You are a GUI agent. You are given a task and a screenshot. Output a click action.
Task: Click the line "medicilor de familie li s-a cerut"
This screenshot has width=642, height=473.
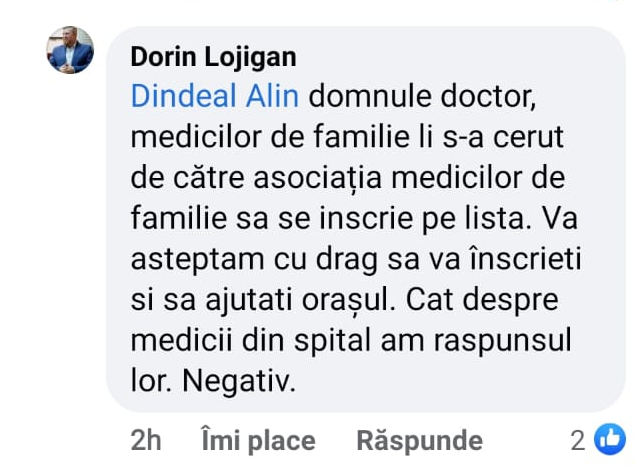tap(347, 139)
